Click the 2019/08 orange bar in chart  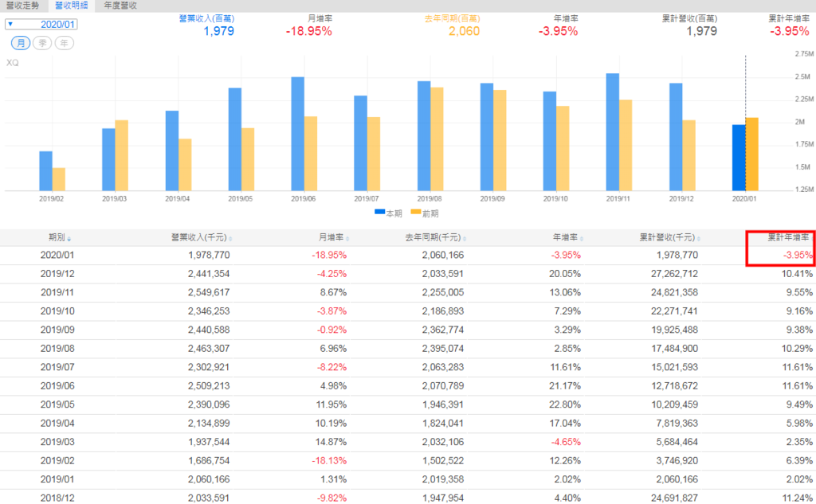[x=437, y=139]
